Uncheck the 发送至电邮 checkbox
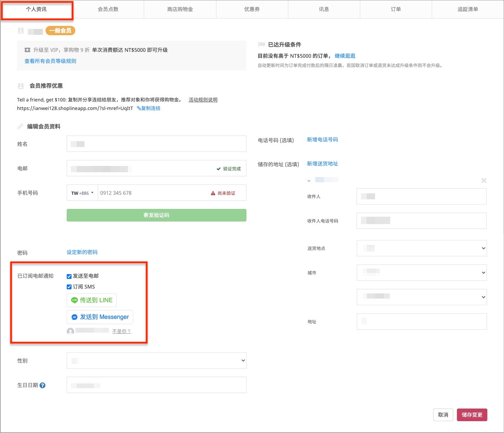The height and width of the screenshot is (433, 504). [69, 276]
